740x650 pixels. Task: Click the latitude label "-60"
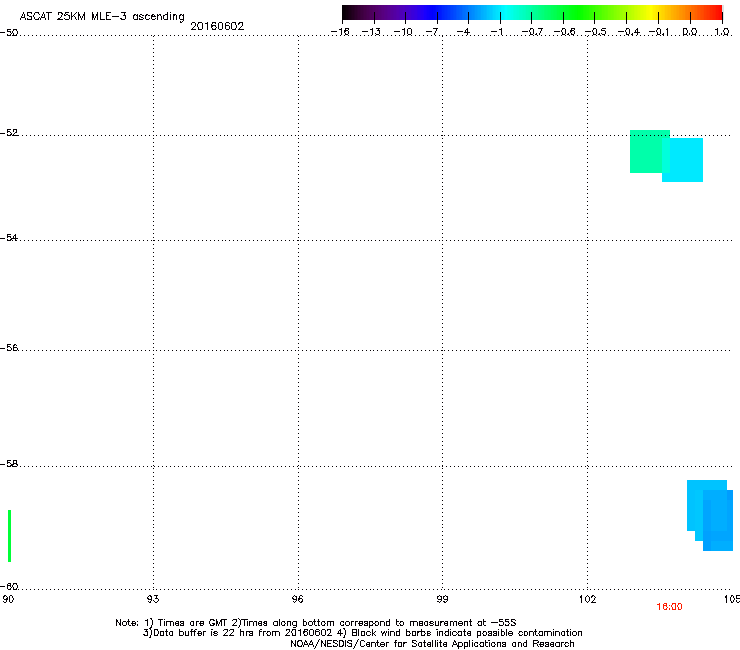coord(9,587)
